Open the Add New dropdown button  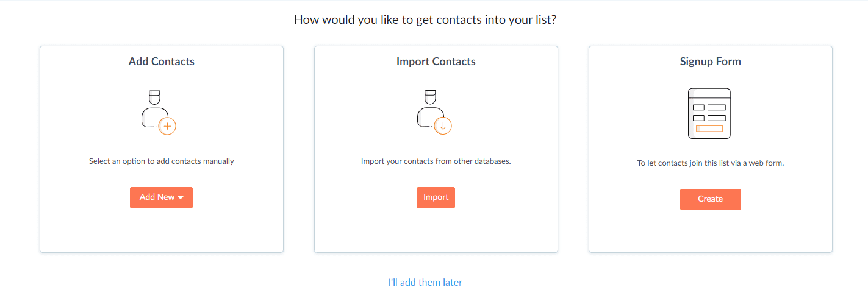[x=161, y=197]
